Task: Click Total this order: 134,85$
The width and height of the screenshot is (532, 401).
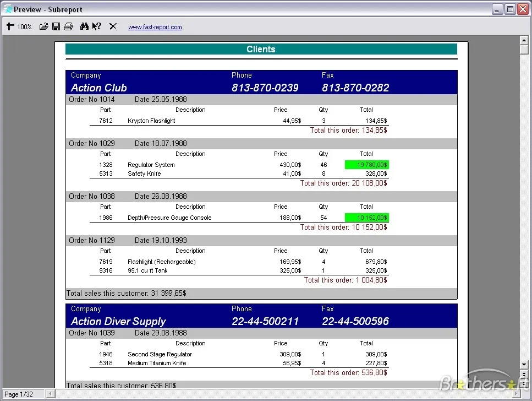Action: coord(348,130)
